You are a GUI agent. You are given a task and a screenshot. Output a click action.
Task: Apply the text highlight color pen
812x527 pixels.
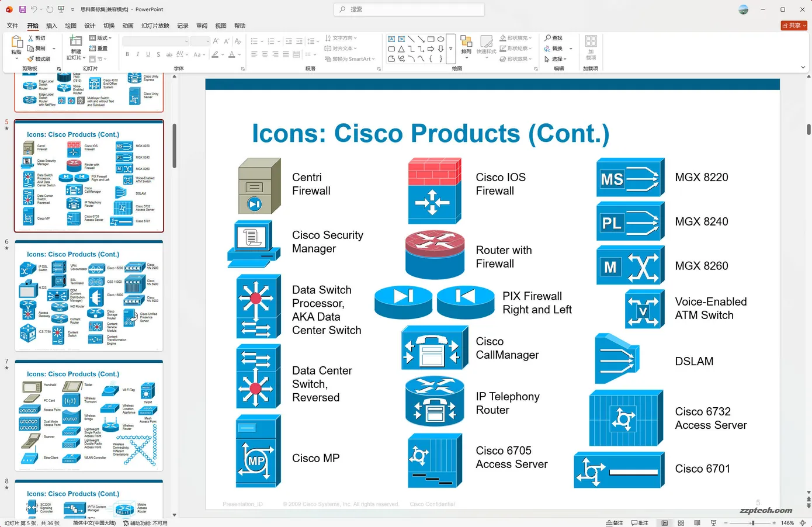215,54
